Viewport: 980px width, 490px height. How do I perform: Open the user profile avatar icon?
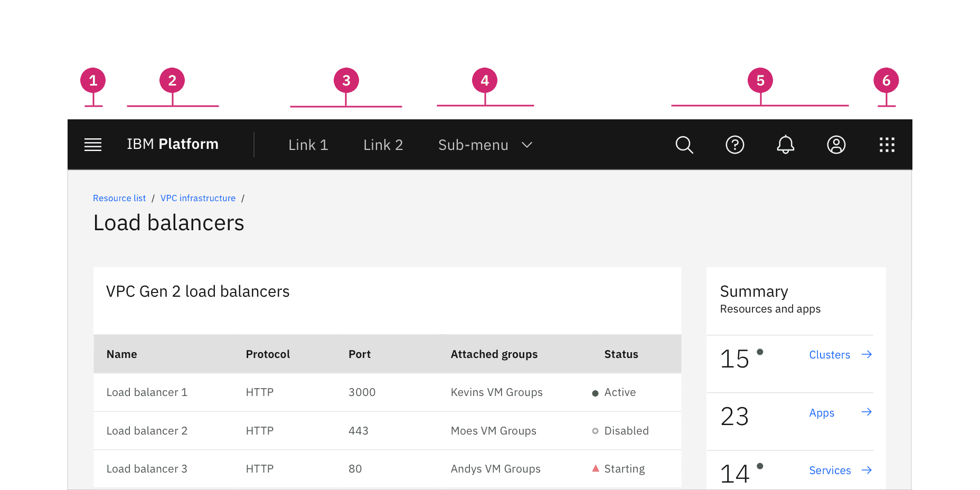point(836,144)
